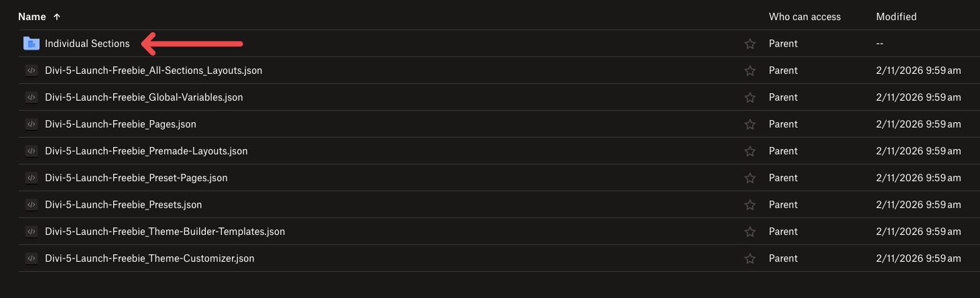Viewport: 980px width, 298px height.
Task: Sort by the Name column header
Action: tap(32, 16)
